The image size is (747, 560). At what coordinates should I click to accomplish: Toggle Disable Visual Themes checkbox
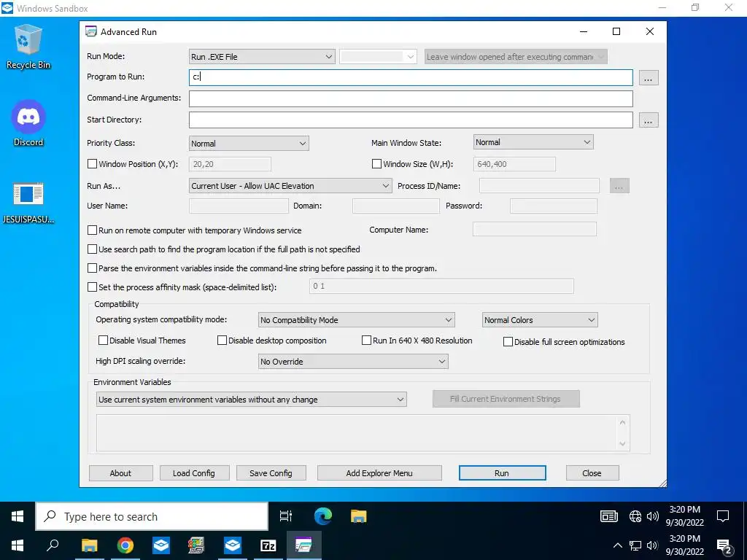103,340
